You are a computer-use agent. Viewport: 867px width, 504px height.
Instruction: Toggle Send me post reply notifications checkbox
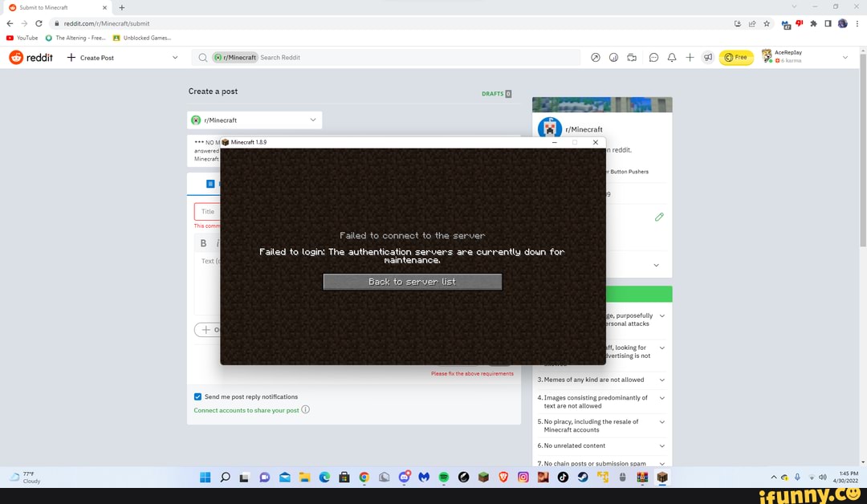pos(198,396)
